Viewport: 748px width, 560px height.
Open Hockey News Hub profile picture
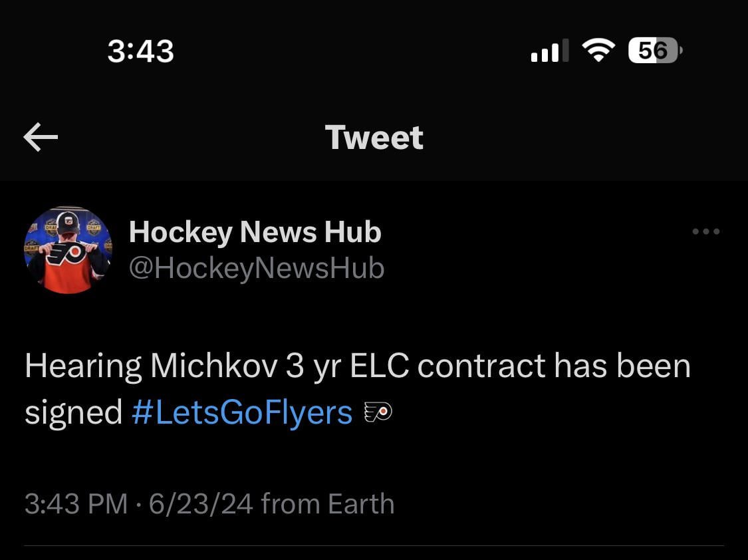tap(68, 250)
